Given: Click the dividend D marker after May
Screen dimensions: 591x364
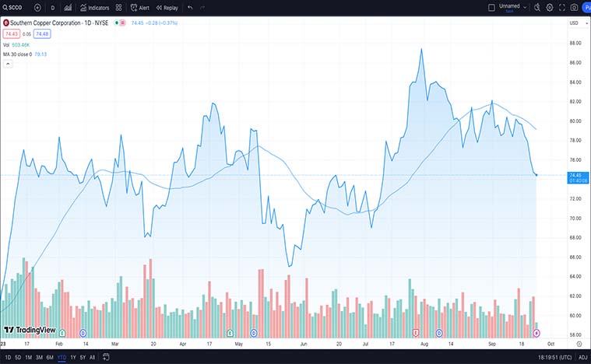Looking at the screenshot, I should [x=254, y=333].
